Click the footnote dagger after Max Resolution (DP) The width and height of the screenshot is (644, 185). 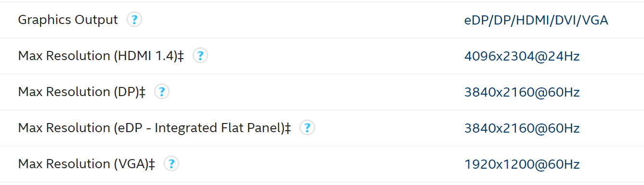click(142, 92)
